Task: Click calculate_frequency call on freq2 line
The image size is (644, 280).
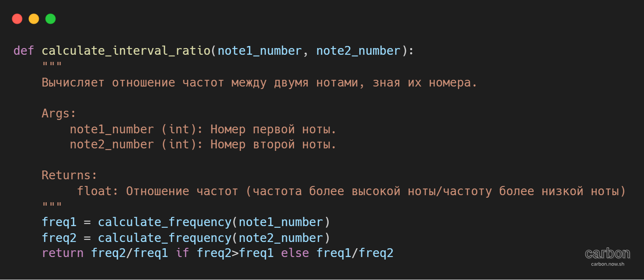Action: [x=165, y=238]
